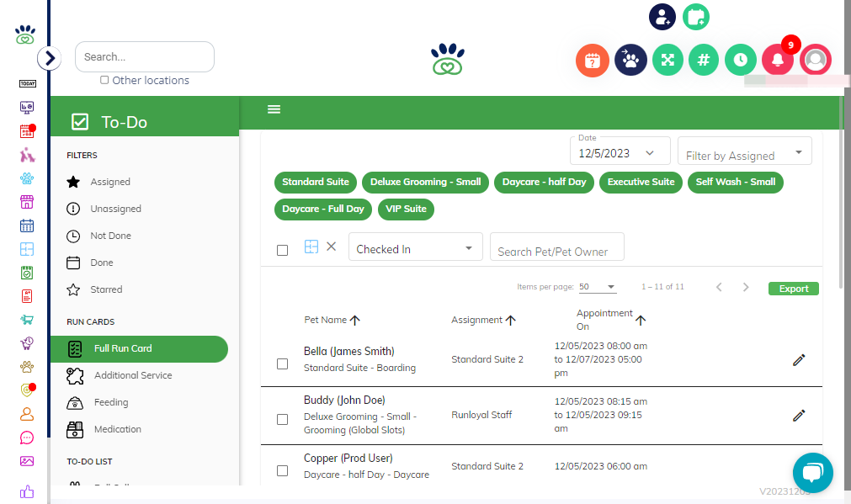Focus the Search Pet/Pet Owner field
Viewport: 851px width, 504px height.
click(x=557, y=247)
